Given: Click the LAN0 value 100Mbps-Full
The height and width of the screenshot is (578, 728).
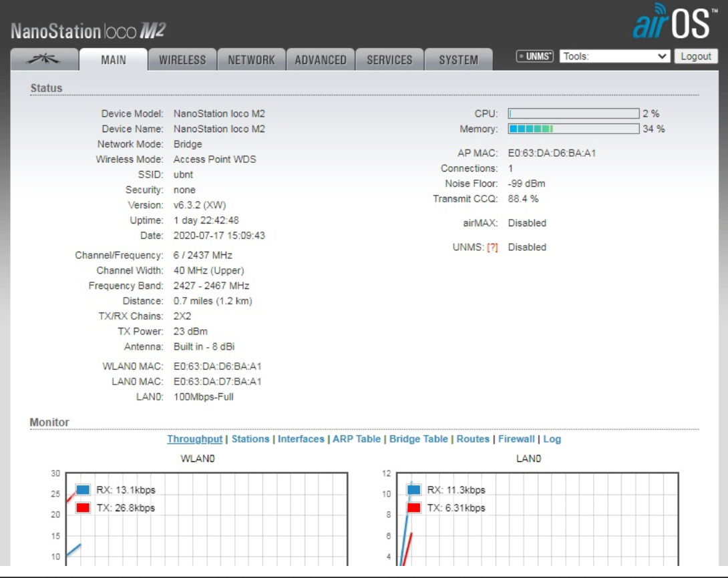Looking at the screenshot, I should point(203,397).
